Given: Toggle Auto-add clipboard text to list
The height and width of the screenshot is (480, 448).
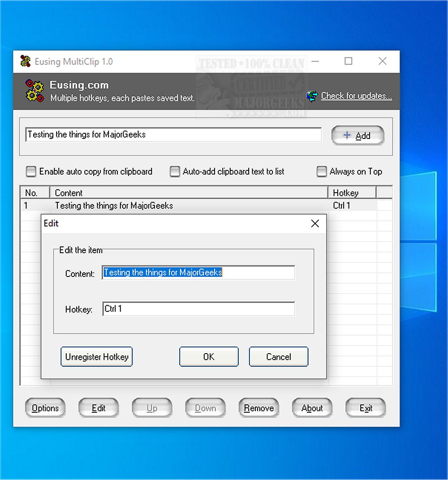Looking at the screenshot, I should point(175,171).
